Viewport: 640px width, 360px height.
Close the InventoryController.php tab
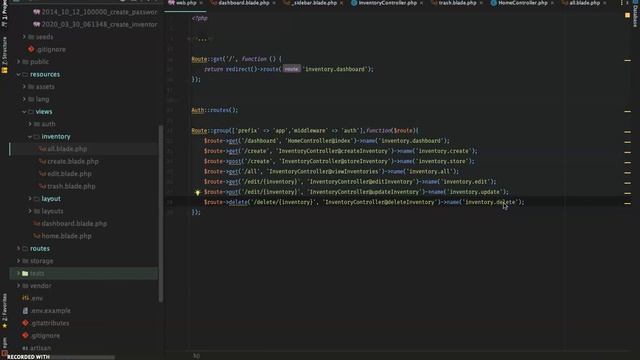(x=421, y=3)
